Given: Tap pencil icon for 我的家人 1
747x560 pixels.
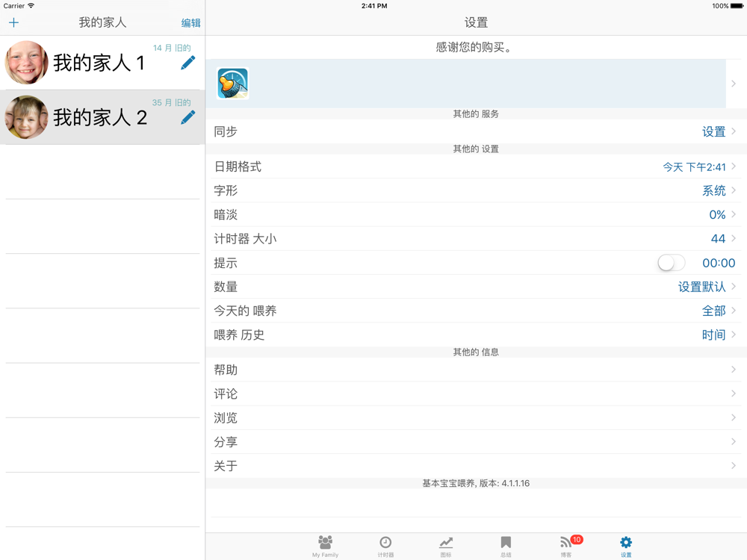Looking at the screenshot, I should click(188, 63).
